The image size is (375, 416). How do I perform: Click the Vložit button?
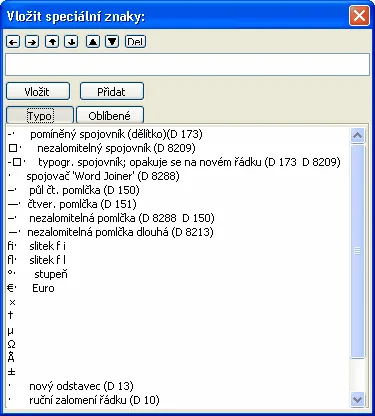pos(38,91)
